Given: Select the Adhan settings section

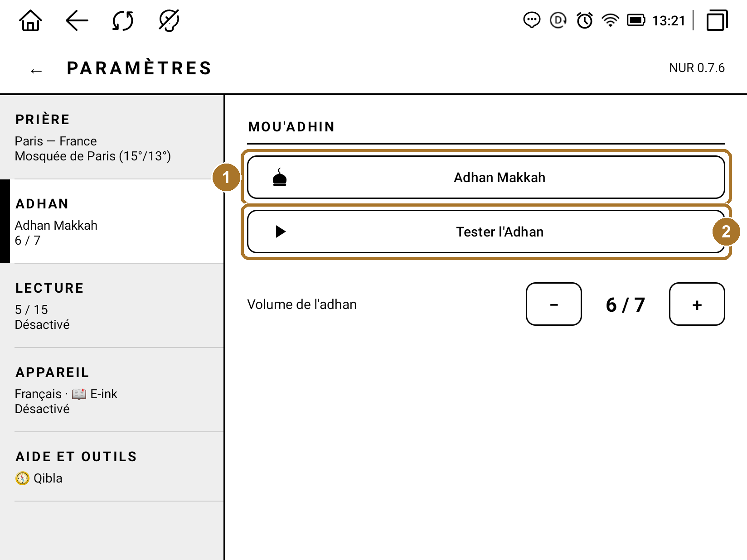Looking at the screenshot, I should pos(112,221).
